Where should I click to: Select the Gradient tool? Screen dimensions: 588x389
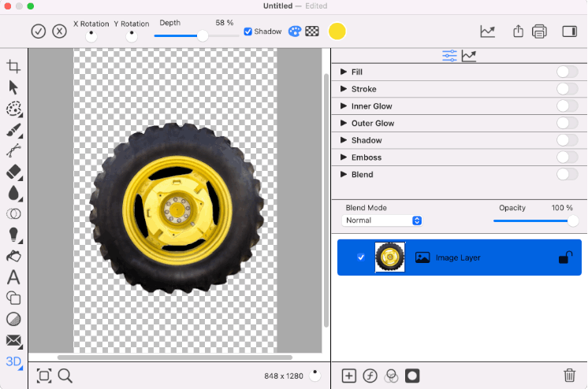[x=14, y=319]
